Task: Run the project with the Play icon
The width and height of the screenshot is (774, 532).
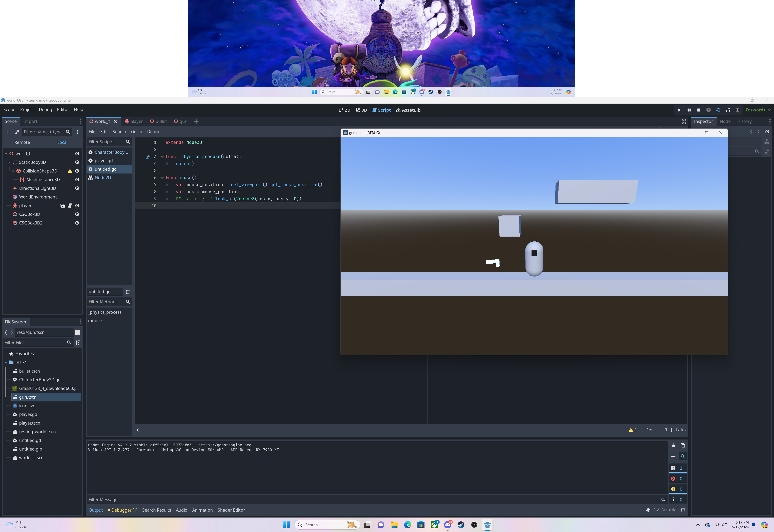Action: click(679, 110)
